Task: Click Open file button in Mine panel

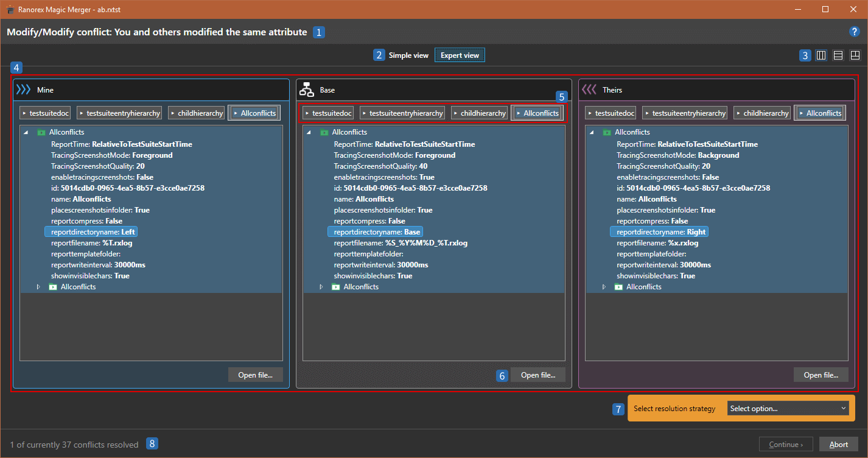Action: click(x=256, y=375)
